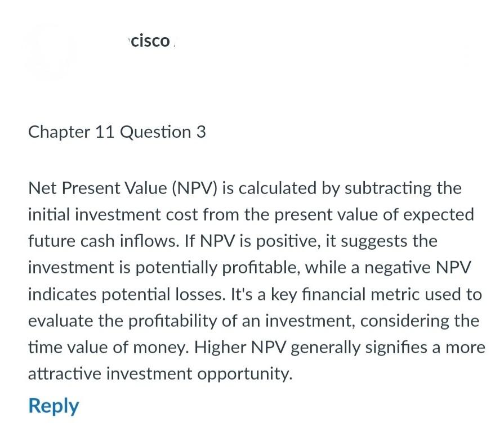
Task: Select the Chapter 11 Question 3 heading text
Action: click(x=117, y=132)
